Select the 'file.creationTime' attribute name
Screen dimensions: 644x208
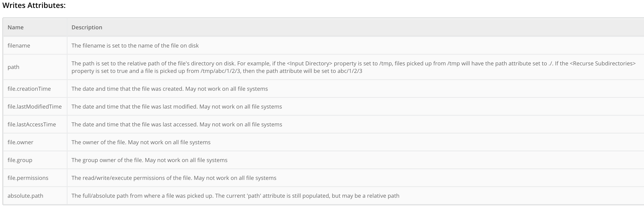tap(29, 89)
